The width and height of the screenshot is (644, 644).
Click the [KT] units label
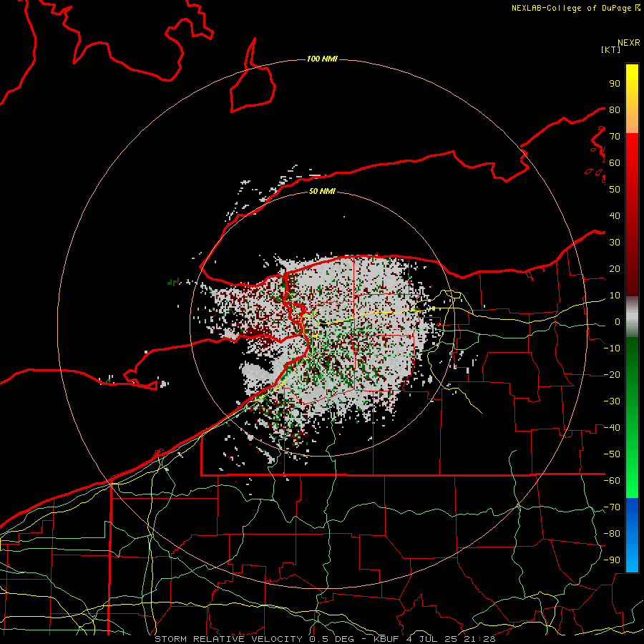pyautogui.click(x=611, y=49)
